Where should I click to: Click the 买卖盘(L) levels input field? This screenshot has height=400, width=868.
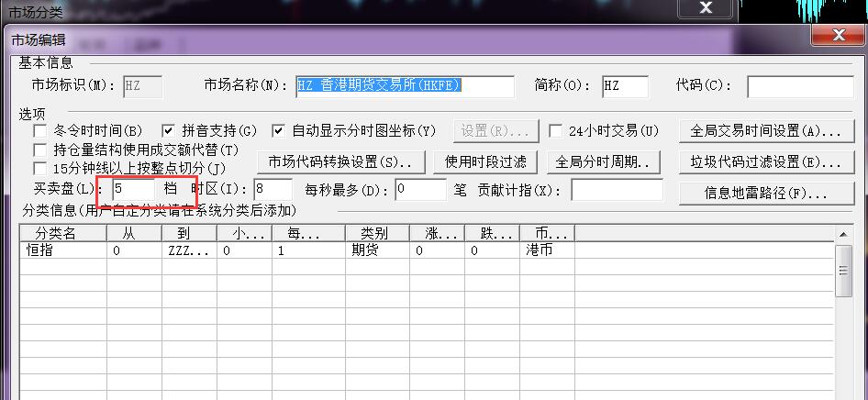click(133, 189)
